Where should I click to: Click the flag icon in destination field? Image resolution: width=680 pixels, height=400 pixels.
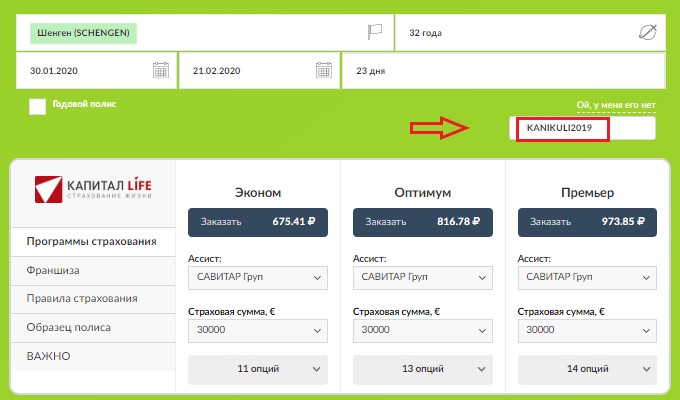(x=375, y=32)
